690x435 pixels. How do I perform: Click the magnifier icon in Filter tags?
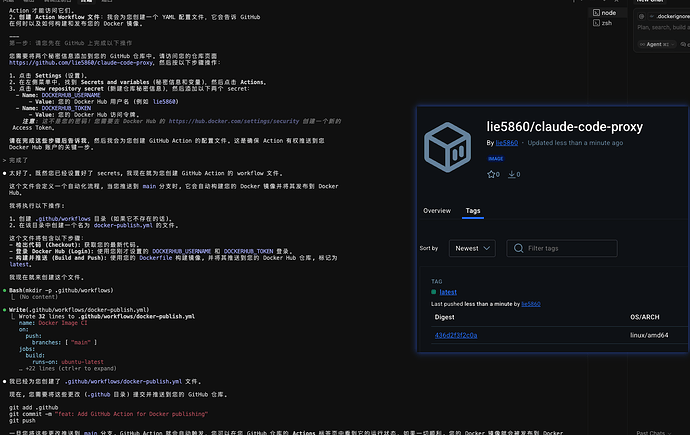click(x=518, y=249)
